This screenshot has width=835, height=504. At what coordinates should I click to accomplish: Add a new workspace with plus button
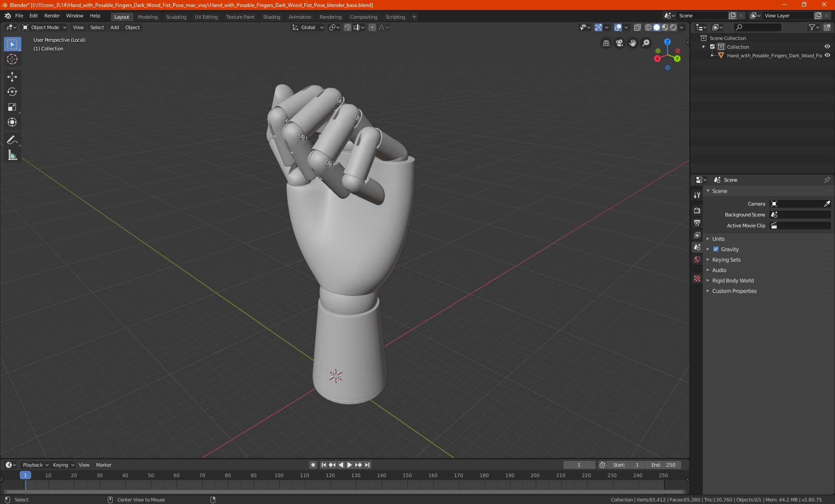pyautogui.click(x=414, y=17)
